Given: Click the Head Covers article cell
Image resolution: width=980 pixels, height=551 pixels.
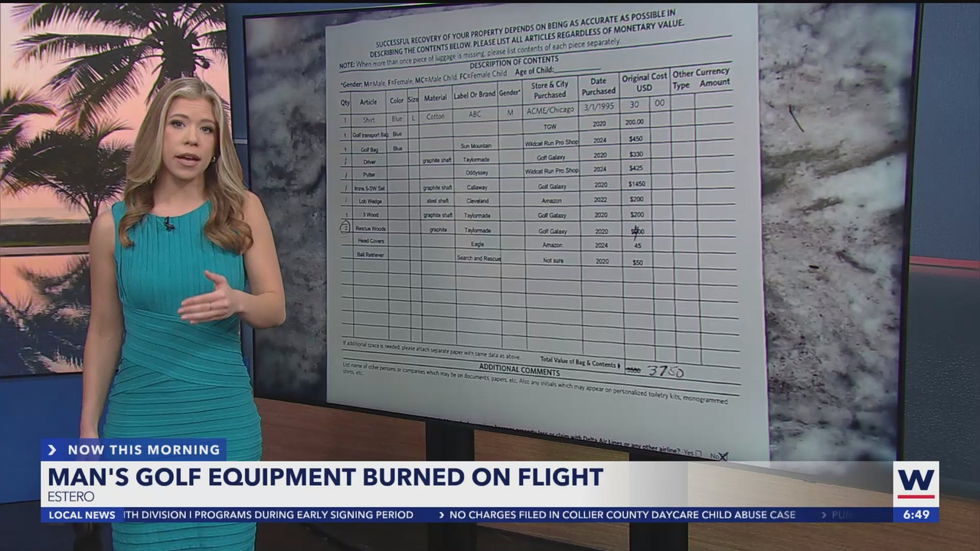Looking at the screenshot, I should 371,241.
